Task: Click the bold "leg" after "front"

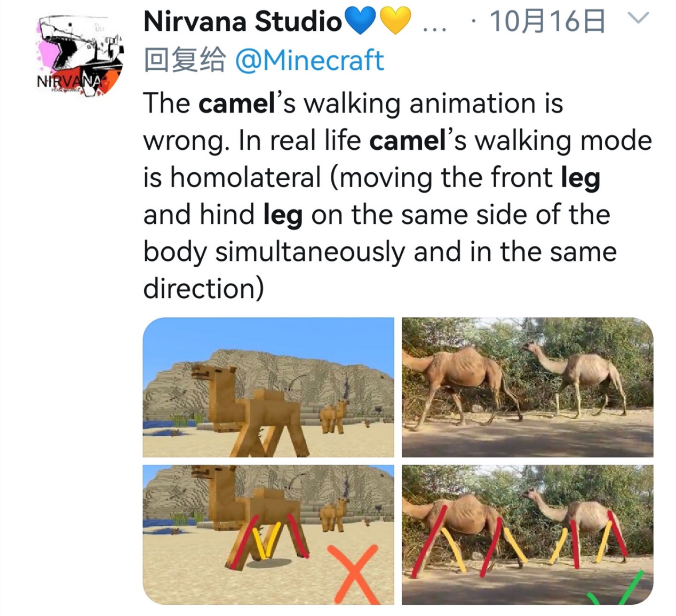Action: [x=580, y=179]
